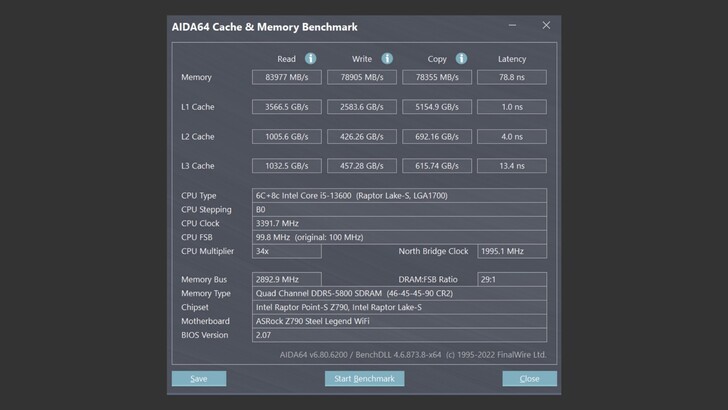Click the CPU Multiplier label

(208, 251)
